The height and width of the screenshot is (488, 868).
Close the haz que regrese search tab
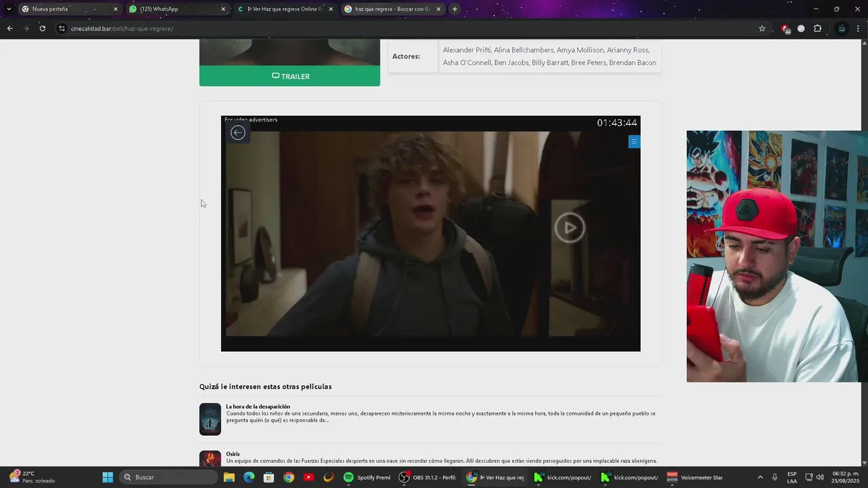pos(438,9)
